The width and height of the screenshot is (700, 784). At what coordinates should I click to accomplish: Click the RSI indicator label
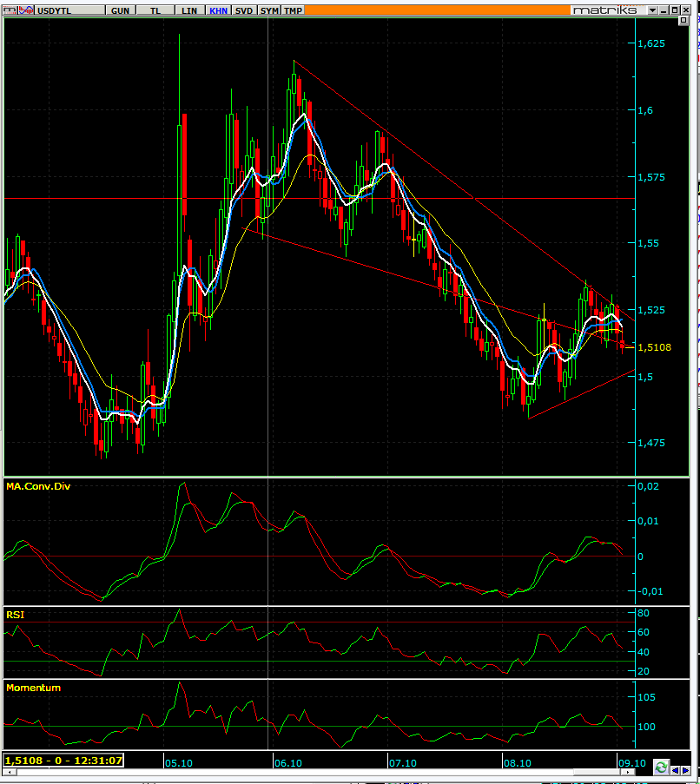point(15,614)
